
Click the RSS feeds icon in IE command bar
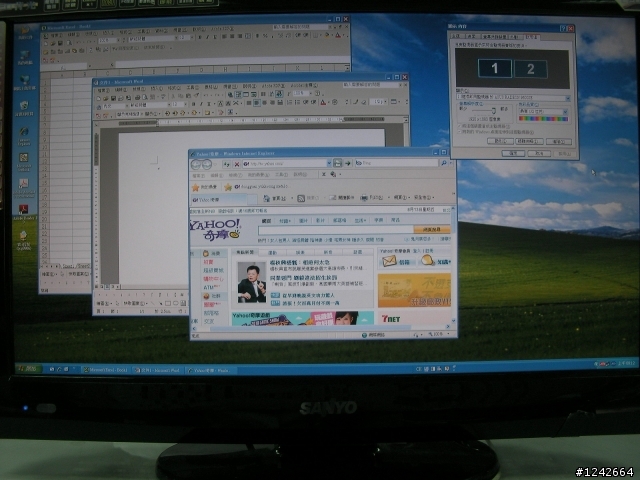pos(301,198)
